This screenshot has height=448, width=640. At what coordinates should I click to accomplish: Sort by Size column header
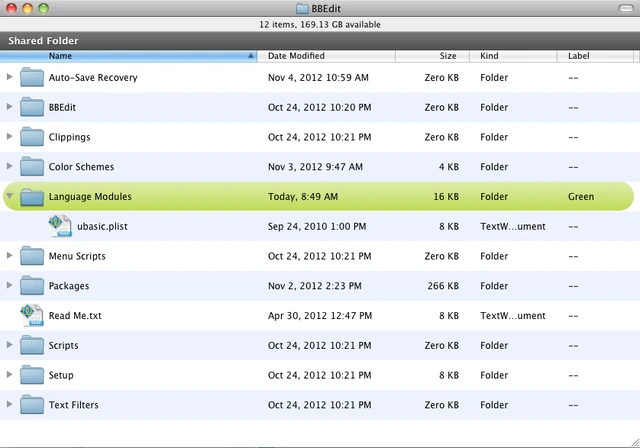[x=432, y=56]
